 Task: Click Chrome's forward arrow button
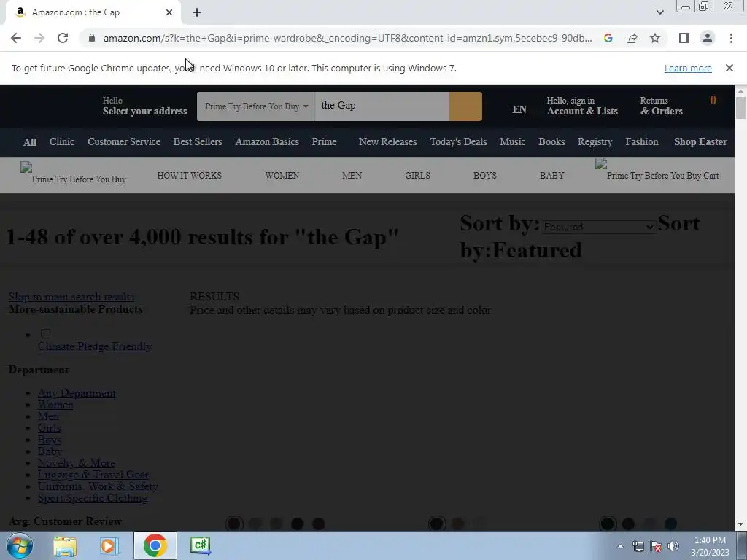pyautogui.click(x=39, y=38)
